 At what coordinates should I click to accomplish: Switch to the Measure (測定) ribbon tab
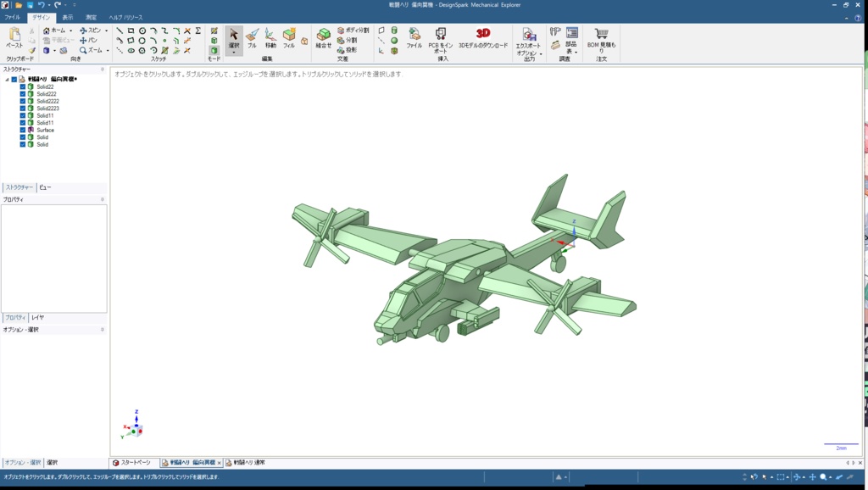91,17
